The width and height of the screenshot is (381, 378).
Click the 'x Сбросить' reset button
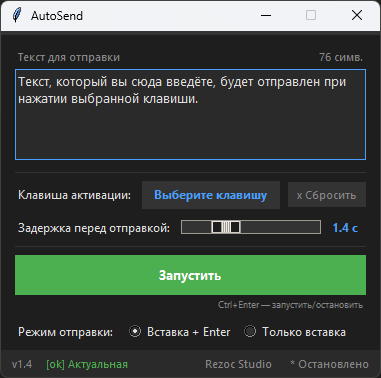(x=327, y=195)
